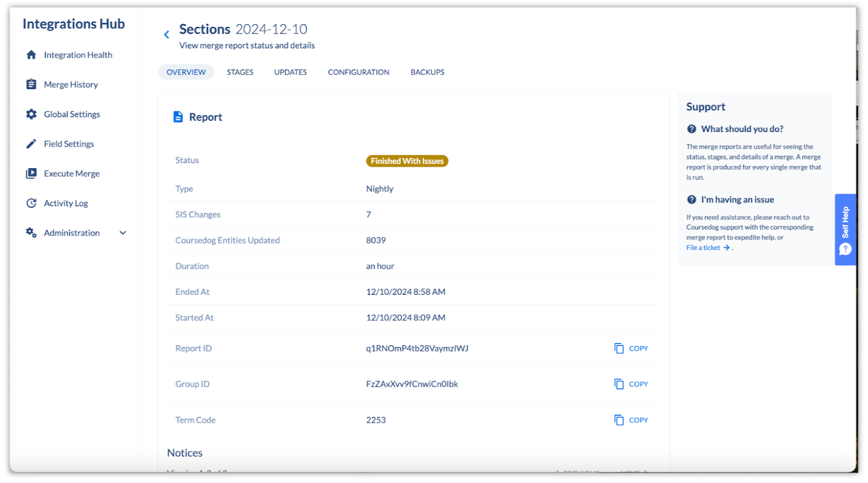868x483 pixels.
Task: Open the Overview tab
Action: click(x=186, y=72)
